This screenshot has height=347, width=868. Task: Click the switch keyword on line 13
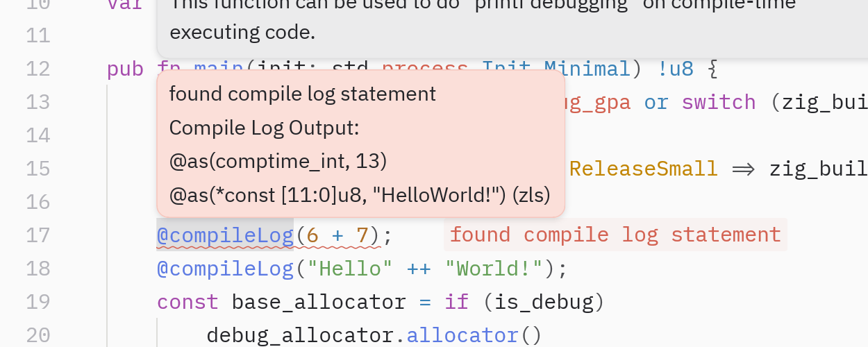coord(718,102)
